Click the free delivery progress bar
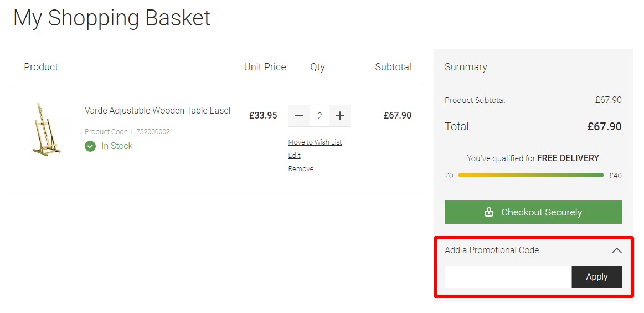The height and width of the screenshot is (313, 644). [530, 175]
